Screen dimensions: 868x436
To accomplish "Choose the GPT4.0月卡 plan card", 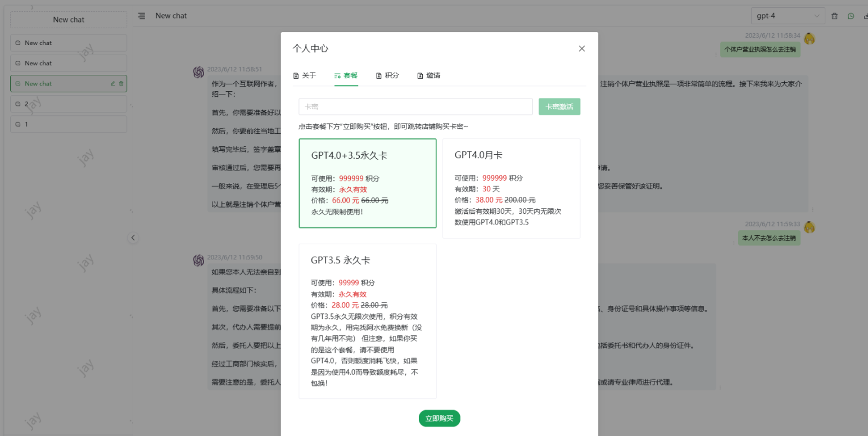I will tap(511, 188).
